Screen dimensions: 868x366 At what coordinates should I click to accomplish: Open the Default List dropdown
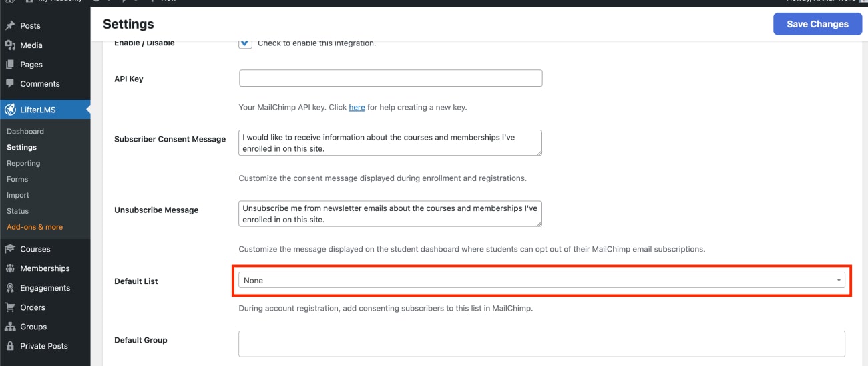point(541,281)
